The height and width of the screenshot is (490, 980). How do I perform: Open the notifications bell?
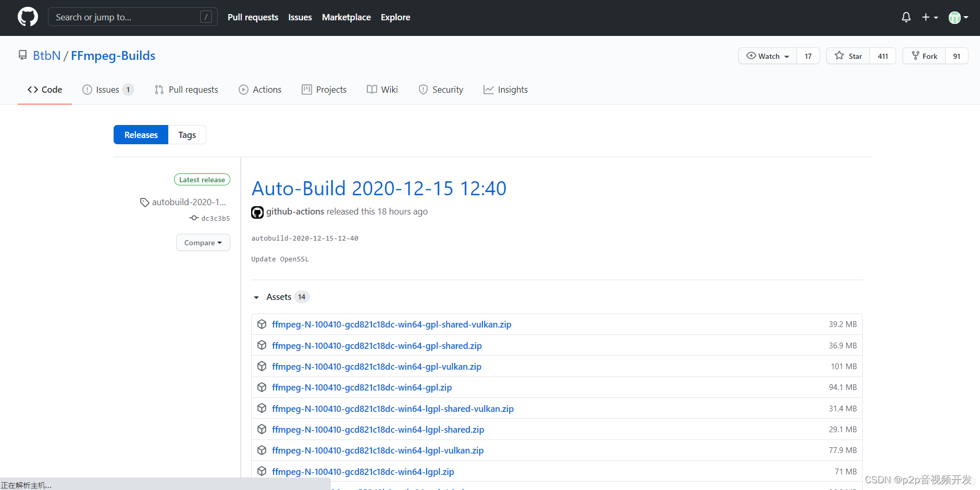coord(906,17)
